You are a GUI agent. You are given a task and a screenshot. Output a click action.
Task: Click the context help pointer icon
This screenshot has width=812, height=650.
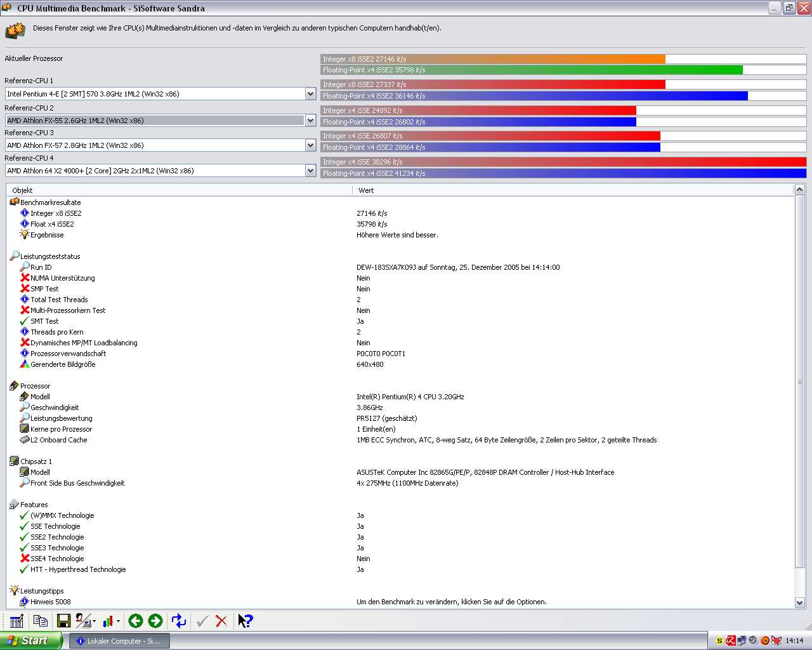pos(245,621)
